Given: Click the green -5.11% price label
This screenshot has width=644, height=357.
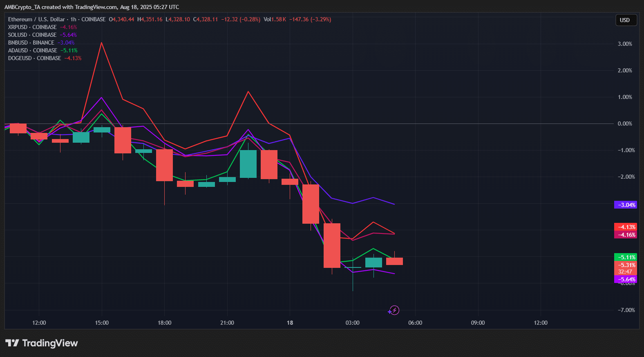Looking at the screenshot, I should (626, 257).
